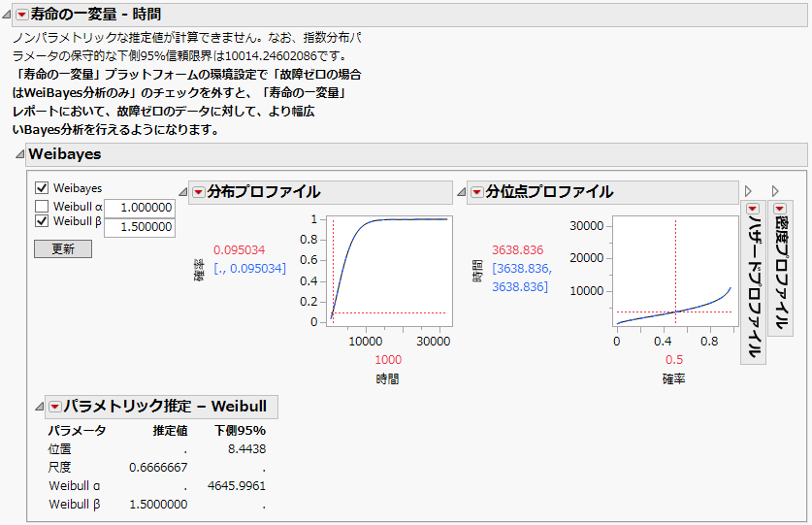
Task: Open red triangle menu for 寿命の一変量 - 時間
Action: point(21,15)
